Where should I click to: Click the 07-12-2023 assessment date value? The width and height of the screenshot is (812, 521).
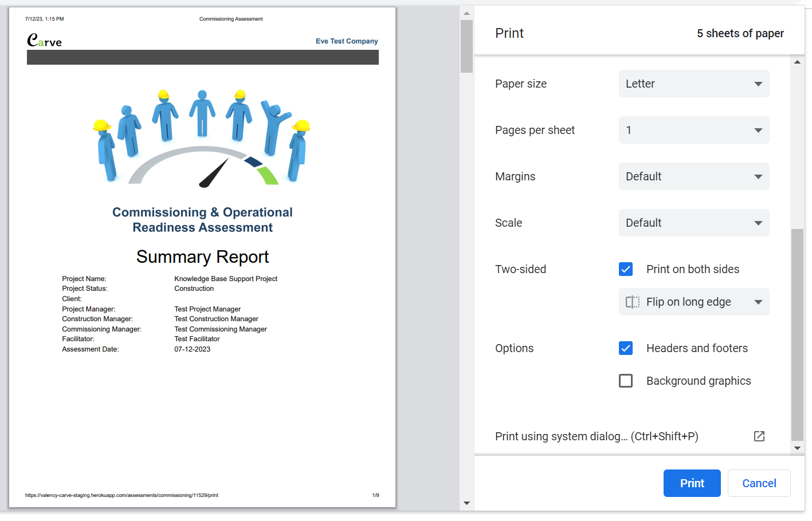tap(192, 349)
